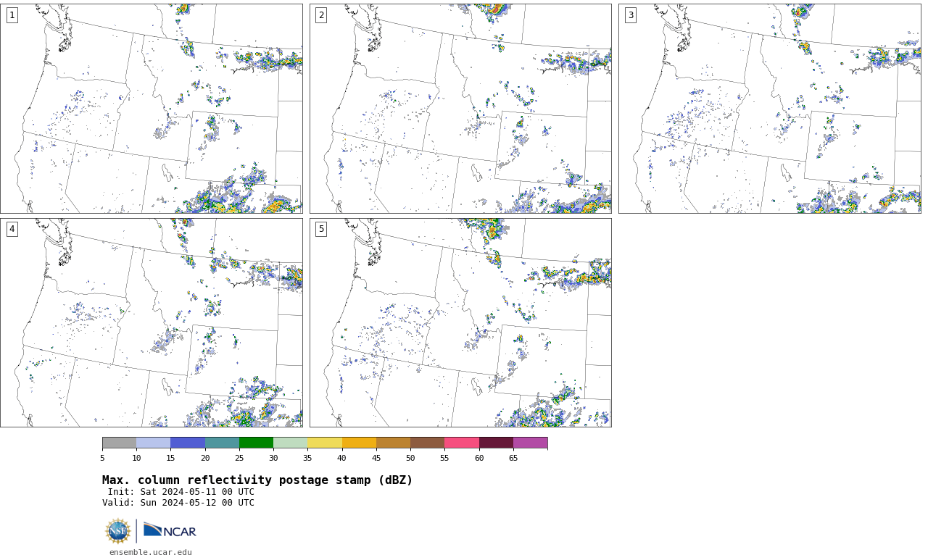928x560 pixels.
Task: Click the dark green 25-30 dBZ swatch
Action: 256,443
